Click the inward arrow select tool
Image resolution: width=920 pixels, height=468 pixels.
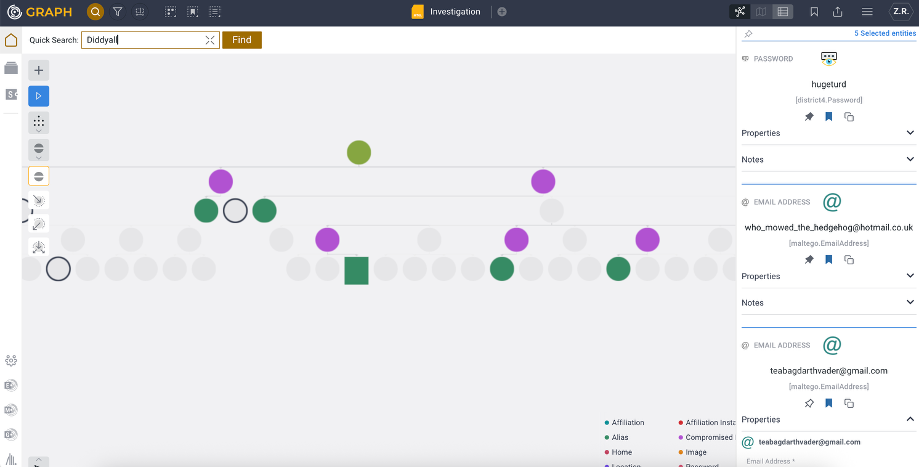pos(39,201)
